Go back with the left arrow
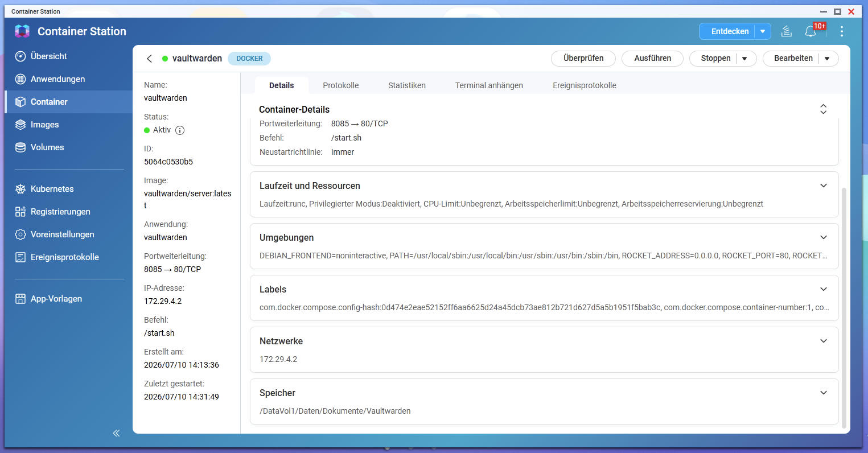 pyautogui.click(x=149, y=59)
